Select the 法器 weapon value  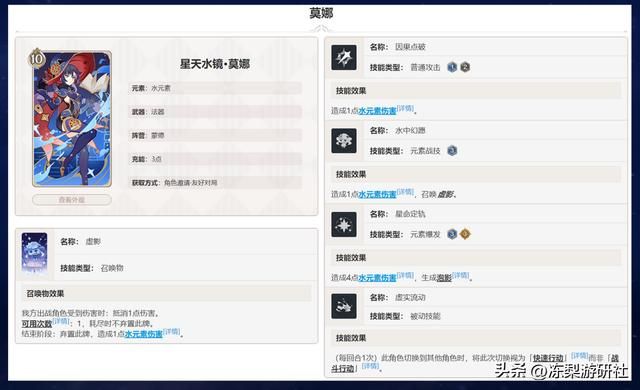click(x=158, y=112)
